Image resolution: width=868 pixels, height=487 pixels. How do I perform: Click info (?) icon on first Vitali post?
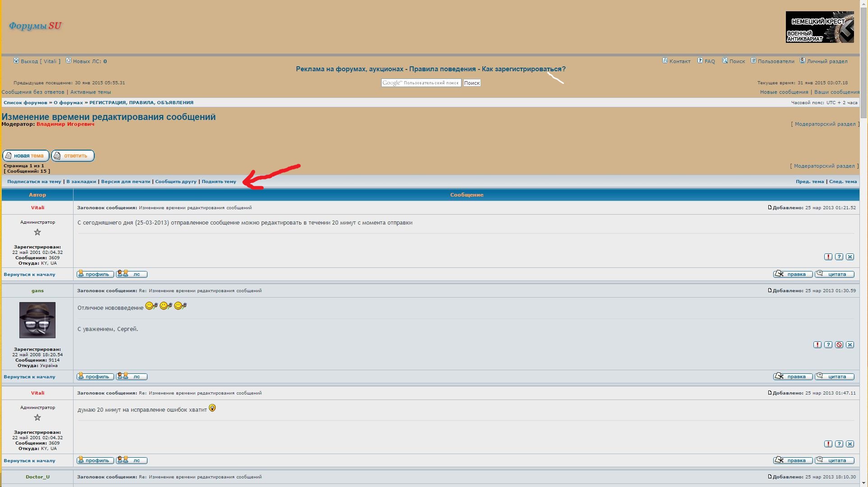839,257
